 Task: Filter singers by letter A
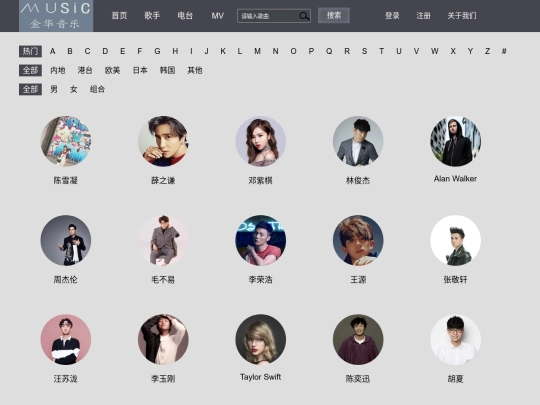[x=52, y=51]
